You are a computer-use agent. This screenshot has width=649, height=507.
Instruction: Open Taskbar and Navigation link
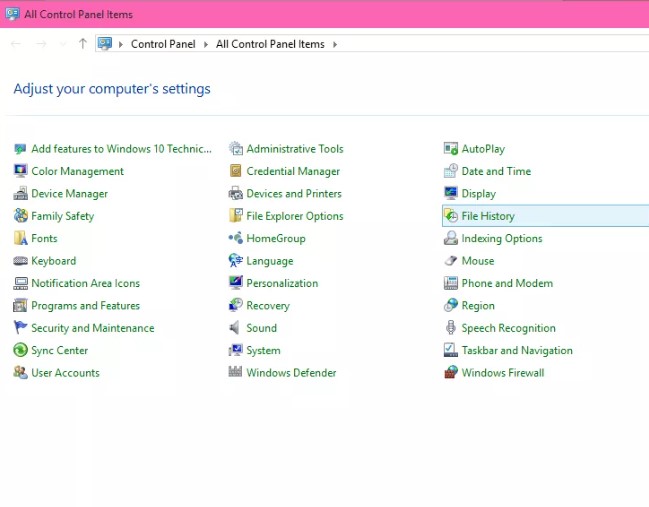pos(517,351)
